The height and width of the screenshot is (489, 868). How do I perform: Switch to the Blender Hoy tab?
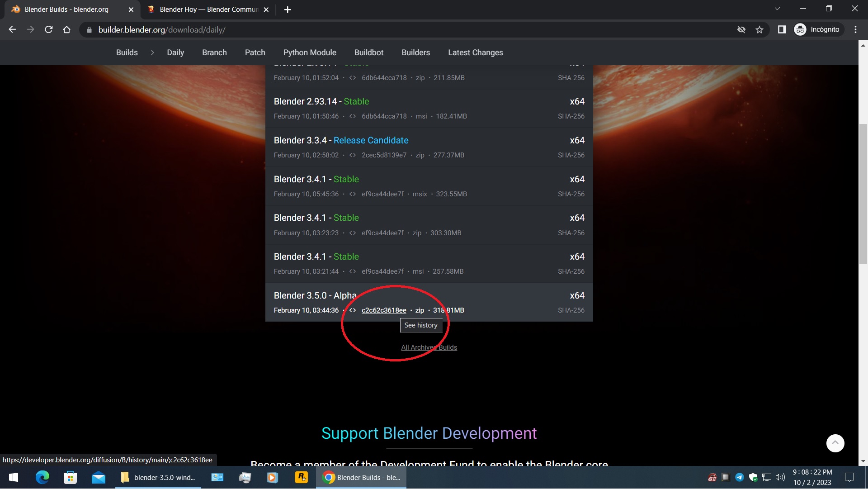coord(208,9)
